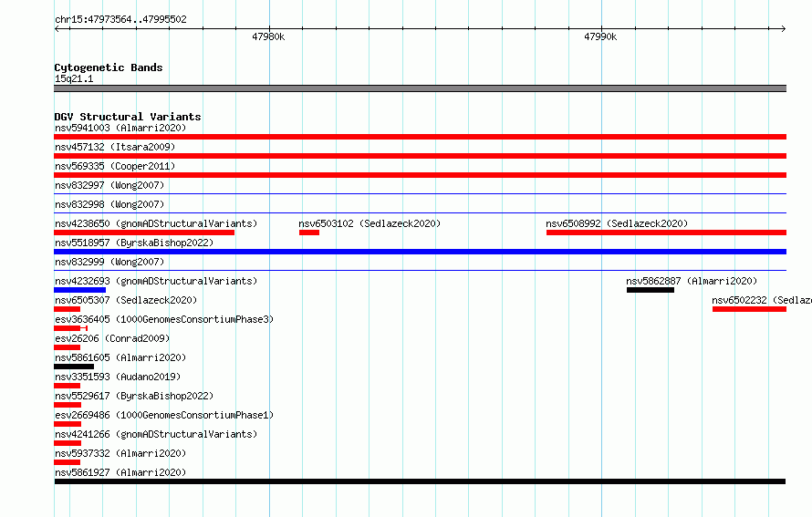Click the red bar under nsv6505307
Image resolution: width=812 pixels, height=517 pixels.
tap(67, 309)
